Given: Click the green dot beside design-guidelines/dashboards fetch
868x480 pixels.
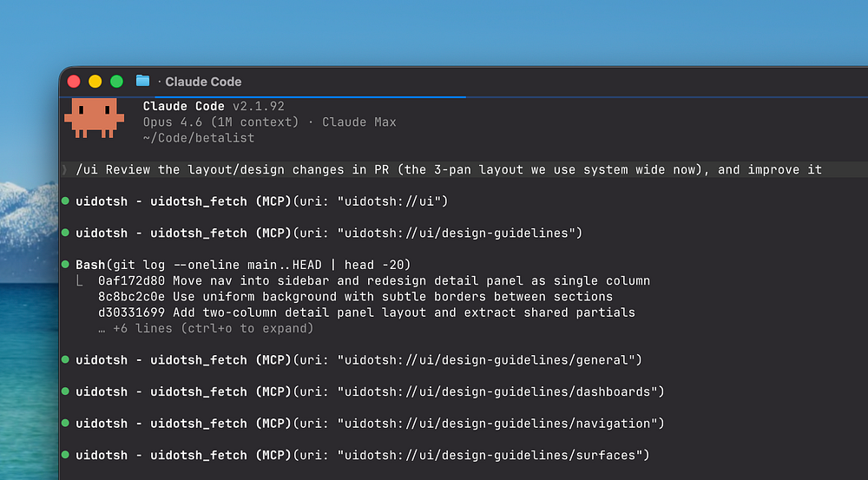Looking at the screenshot, I should coord(66,392).
